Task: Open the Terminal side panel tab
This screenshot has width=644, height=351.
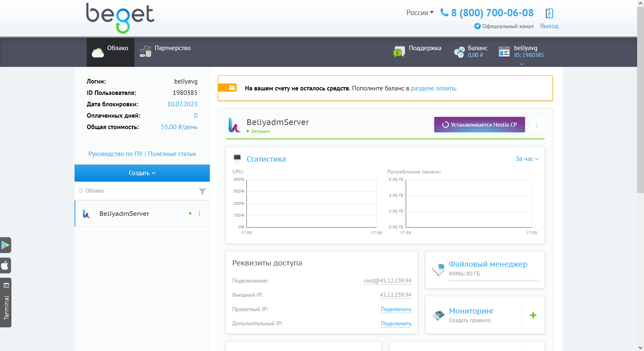Action: (x=6, y=303)
